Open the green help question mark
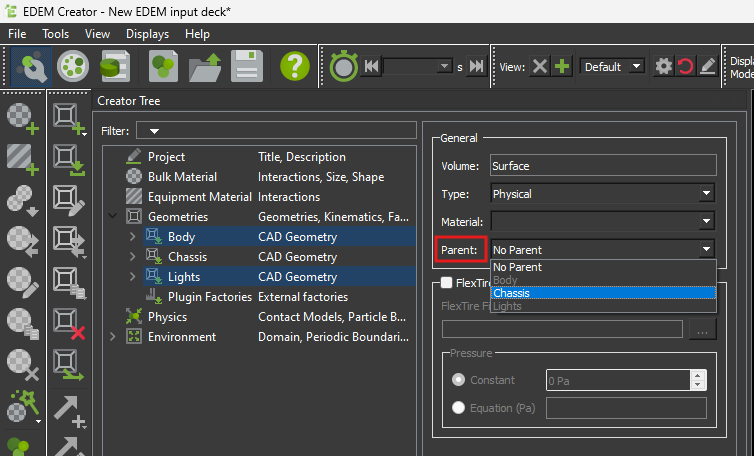 pyautogui.click(x=295, y=66)
